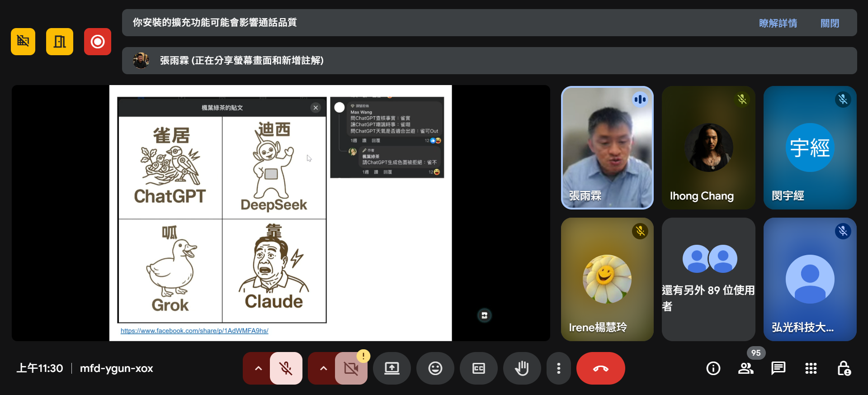868x395 pixels.
Task: Select Ihong Chang participant tile
Action: tap(708, 148)
